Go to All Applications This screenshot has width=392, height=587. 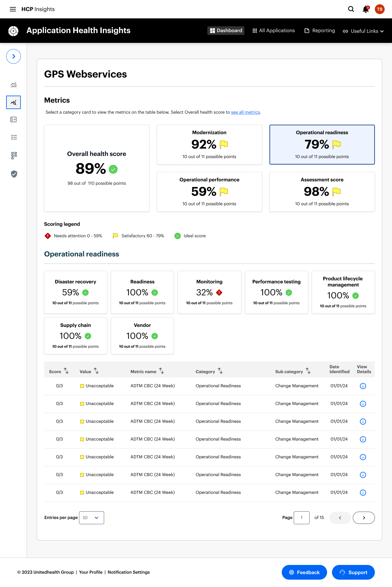coord(273,31)
